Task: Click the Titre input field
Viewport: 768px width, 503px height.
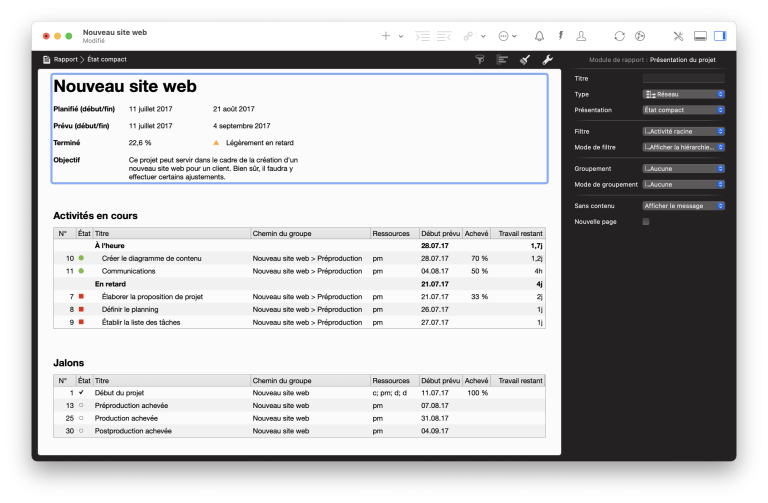Action: click(x=683, y=78)
